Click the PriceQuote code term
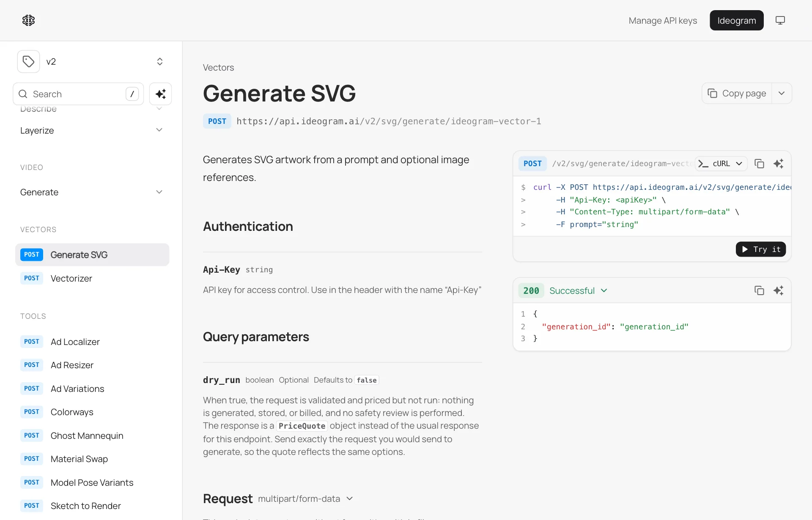 point(302,426)
